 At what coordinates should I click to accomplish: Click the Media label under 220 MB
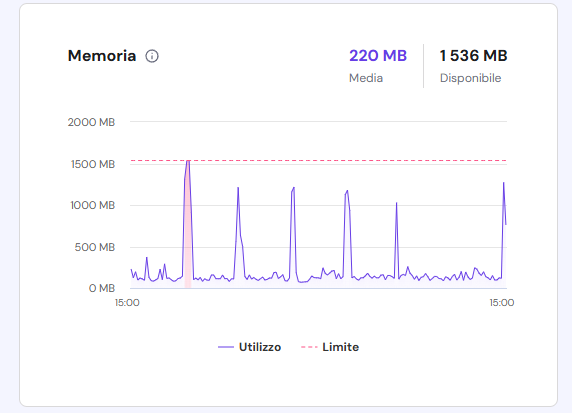point(366,78)
